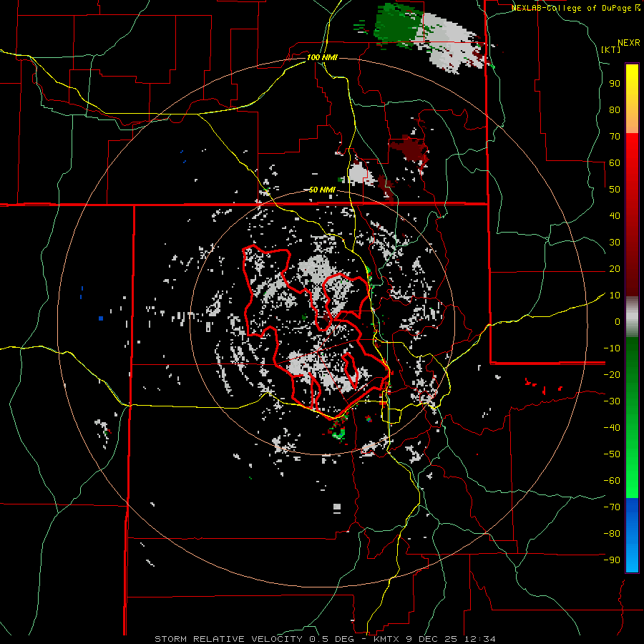Screen dimensions: 644x644
Task: Click the 90 value at top of scale
Action: click(x=613, y=83)
